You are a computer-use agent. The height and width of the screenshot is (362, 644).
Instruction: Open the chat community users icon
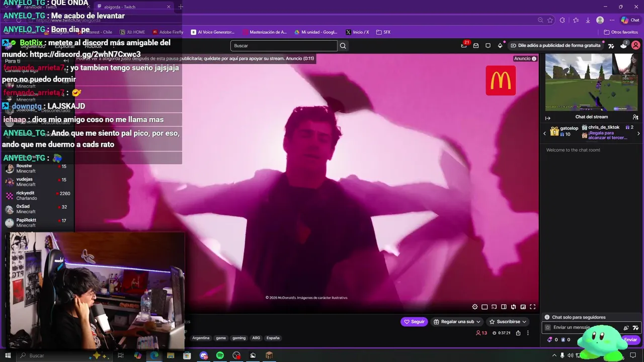coord(635,117)
